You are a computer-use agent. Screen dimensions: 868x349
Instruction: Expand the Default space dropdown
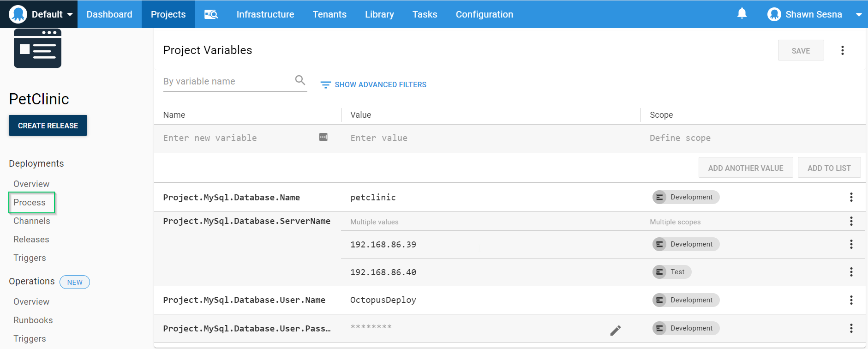(41, 14)
